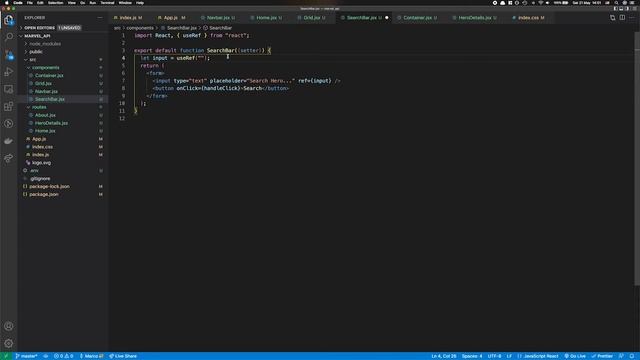This screenshot has height=360, width=640.
Task: Click UTF-8 encoding indicator
Action: [494, 356]
